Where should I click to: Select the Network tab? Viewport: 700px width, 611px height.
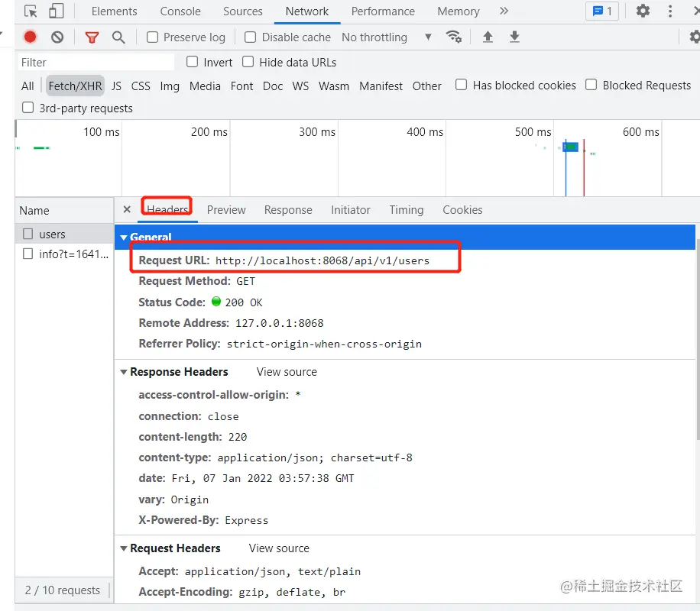[307, 11]
